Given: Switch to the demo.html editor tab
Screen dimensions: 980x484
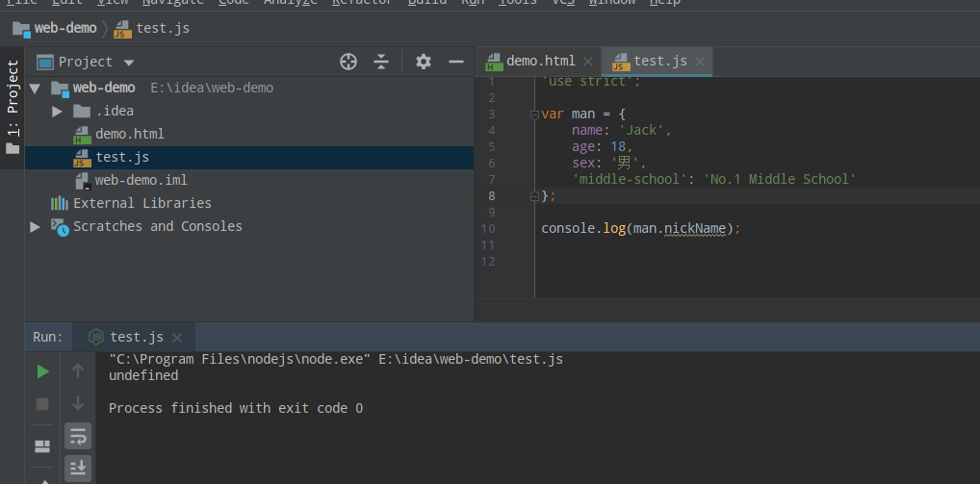Looking at the screenshot, I should pyautogui.click(x=538, y=62).
